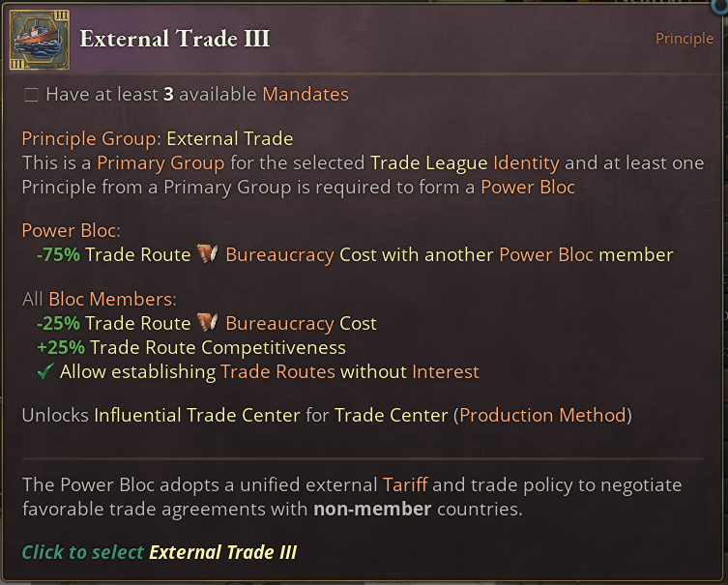
Task: Open the orange Mandates link
Action: [305, 95]
